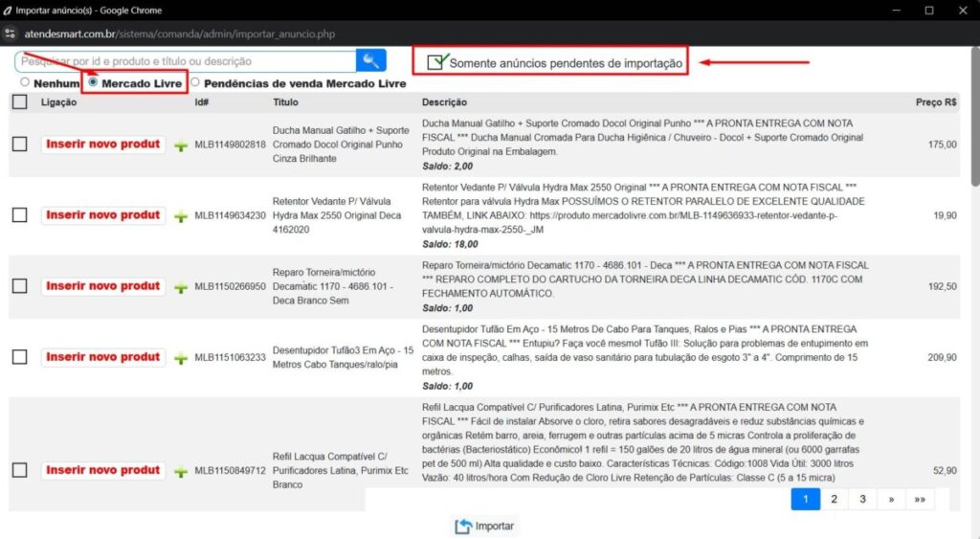Click the vertical scrollbar thumb
Viewport: 980px width, 539px height.
coord(975,117)
